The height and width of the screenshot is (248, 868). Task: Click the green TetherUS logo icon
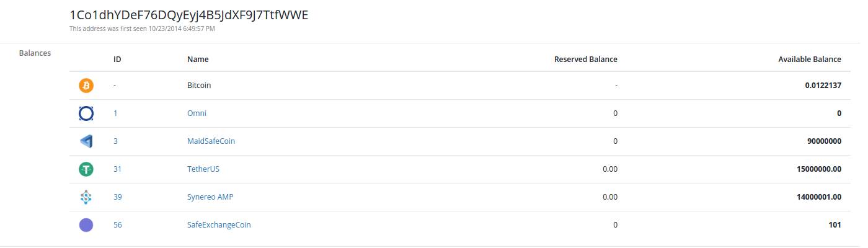pyautogui.click(x=86, y=169)
